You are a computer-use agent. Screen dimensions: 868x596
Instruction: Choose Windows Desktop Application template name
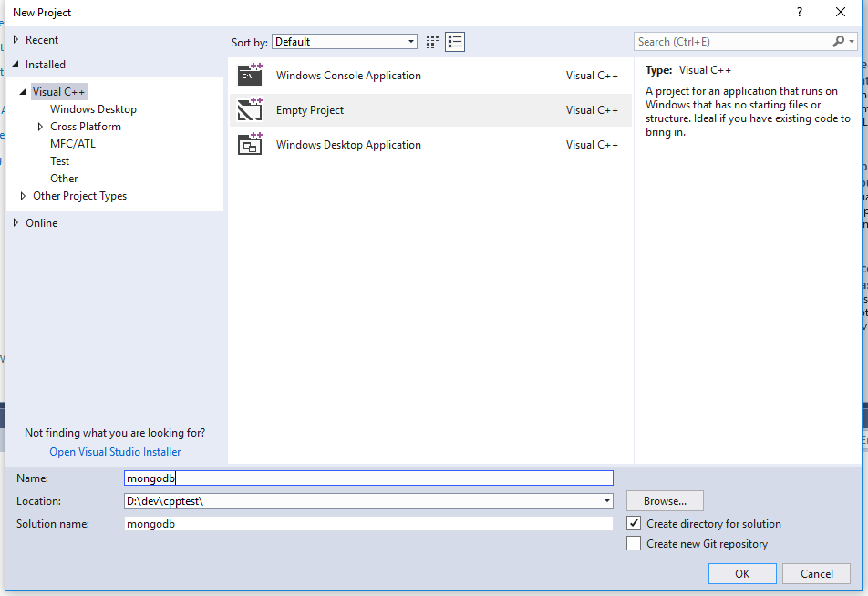pyautogui.click(x=348, y=144)
